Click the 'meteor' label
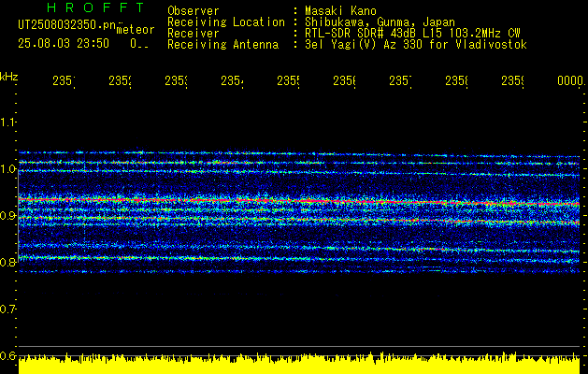Image resolution: width=588 pixels, height=374 pixels. tap(136, 30)
